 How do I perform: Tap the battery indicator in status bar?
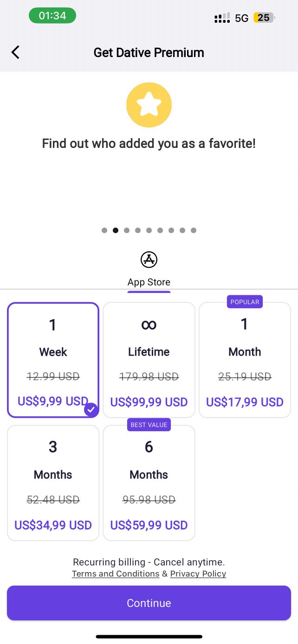pyautogui.click(x=264, y=18)
